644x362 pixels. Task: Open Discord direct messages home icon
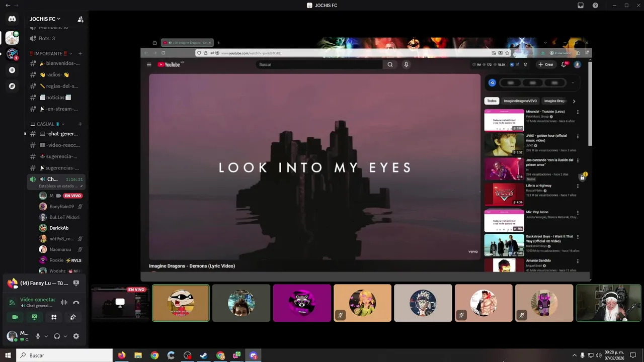pos(12,19)
